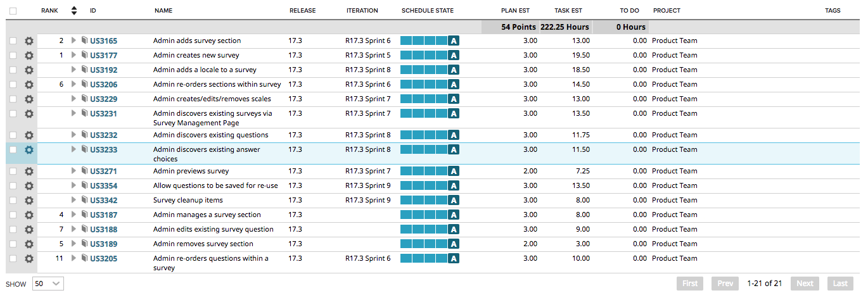Open the US3188 story link
This screenshot has width=868, height=300.
pos(103,230)
